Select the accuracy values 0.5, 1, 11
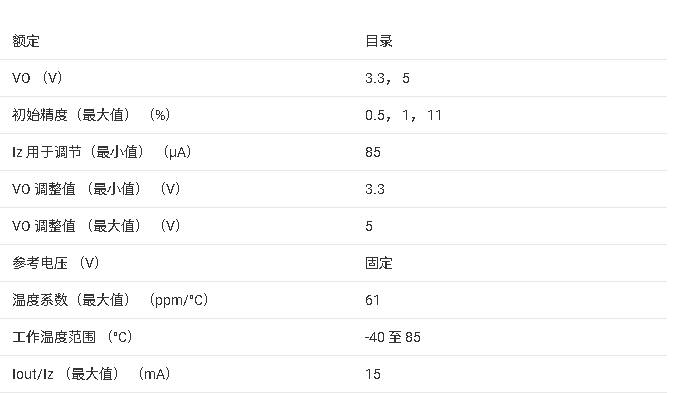Viewport: 677px width, 393px height. [x=403, y=115]
